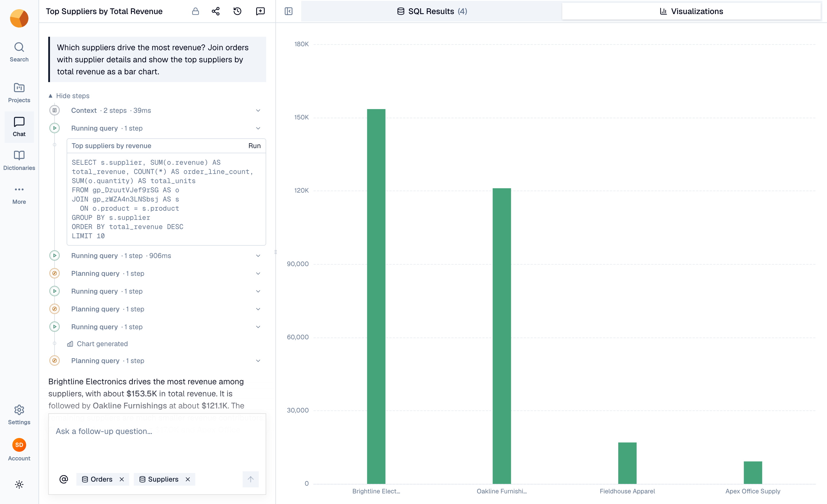The image size is (827, 504).
Task: Remove the Orders dataset chip
Action: tap(122, 480)
